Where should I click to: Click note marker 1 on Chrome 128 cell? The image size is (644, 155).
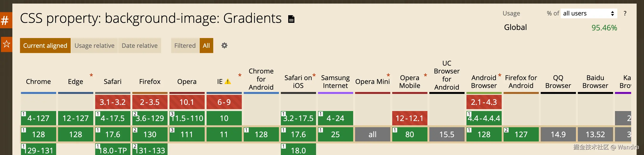coord(24,130)
